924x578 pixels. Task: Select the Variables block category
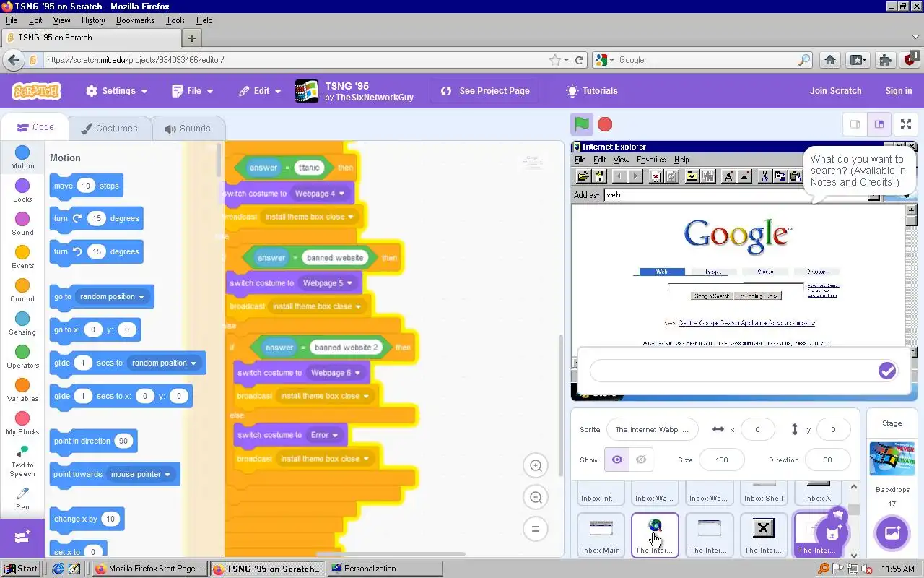22,390
